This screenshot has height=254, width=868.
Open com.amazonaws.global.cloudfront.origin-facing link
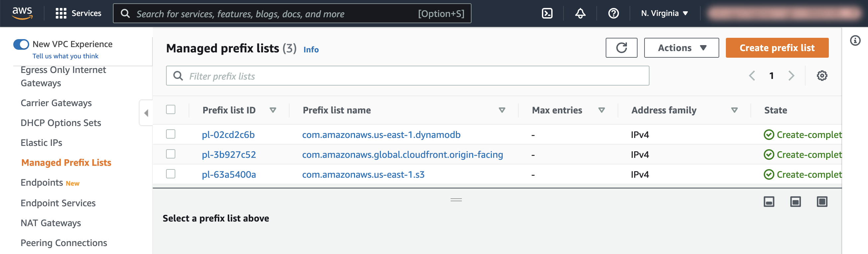(x=402, y=155)
